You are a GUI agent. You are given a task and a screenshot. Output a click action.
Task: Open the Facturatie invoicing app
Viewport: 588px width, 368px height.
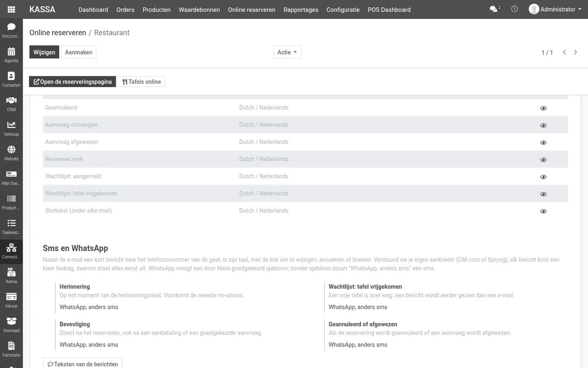click(x=11, y=349)
